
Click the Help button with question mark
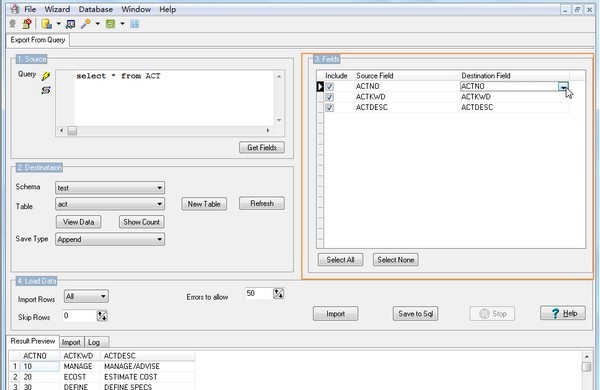(563, 313)
